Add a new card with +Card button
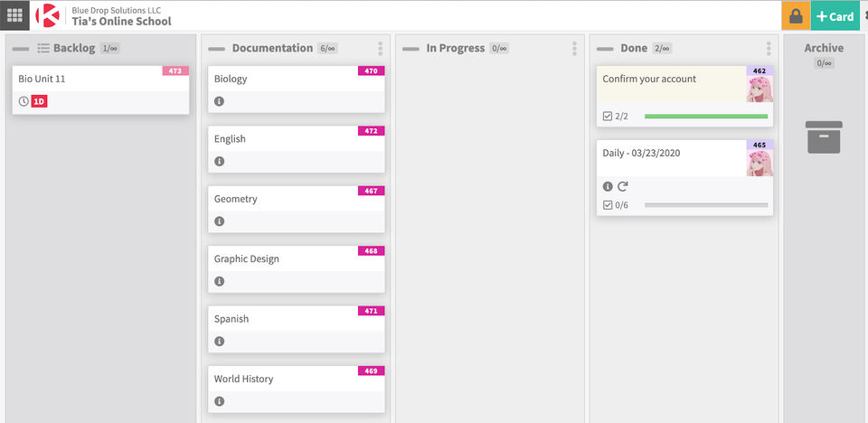The height and width of the screenshot is (423, 868). point(835,16)
